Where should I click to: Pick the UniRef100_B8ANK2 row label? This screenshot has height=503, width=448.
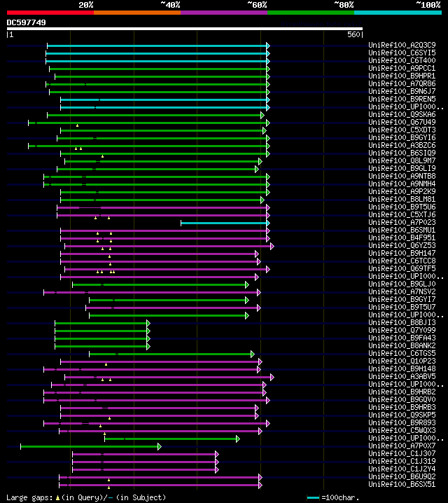(402, 345)
